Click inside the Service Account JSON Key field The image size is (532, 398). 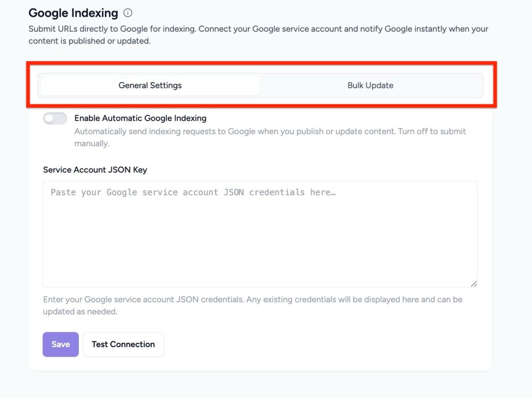[260, 234]
